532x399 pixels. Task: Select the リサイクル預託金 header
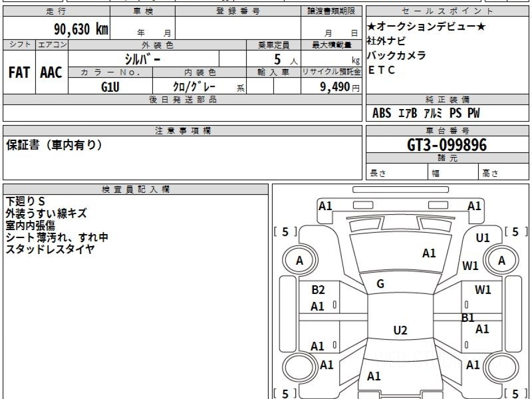click(x=331, y=72)
